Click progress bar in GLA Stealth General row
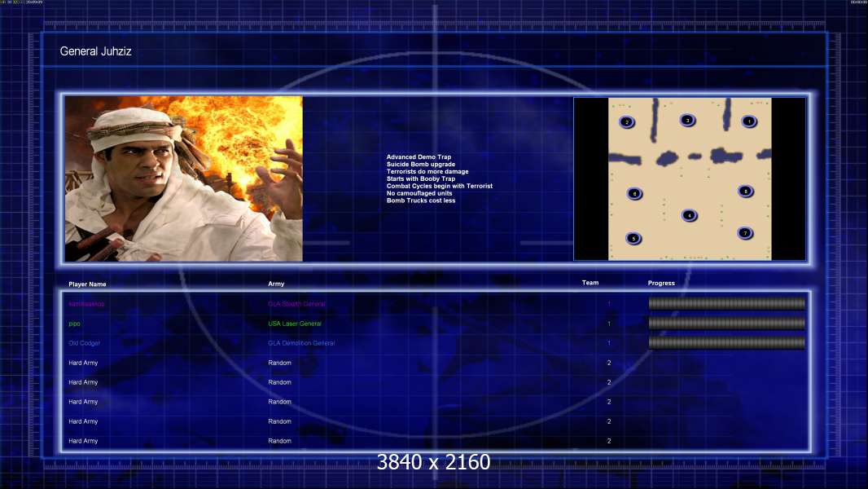Viewport: 868px width, 489px height. coord(727,303)
